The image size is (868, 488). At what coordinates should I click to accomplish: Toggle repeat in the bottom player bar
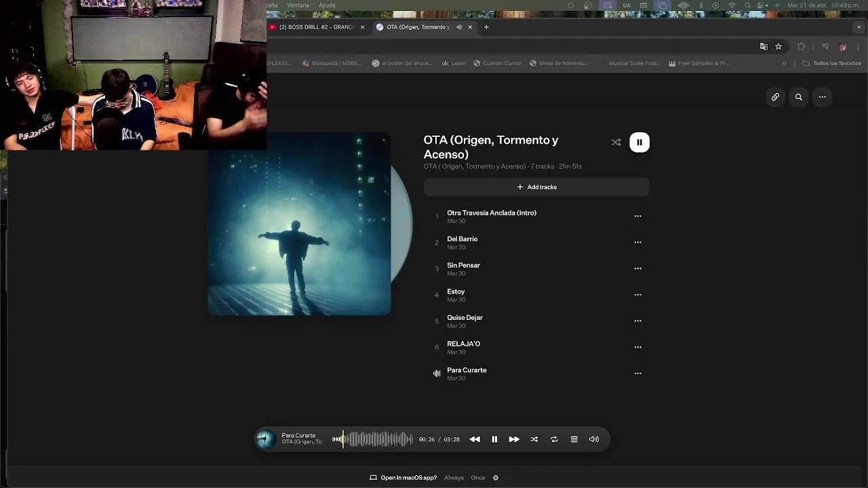point(554,439)
